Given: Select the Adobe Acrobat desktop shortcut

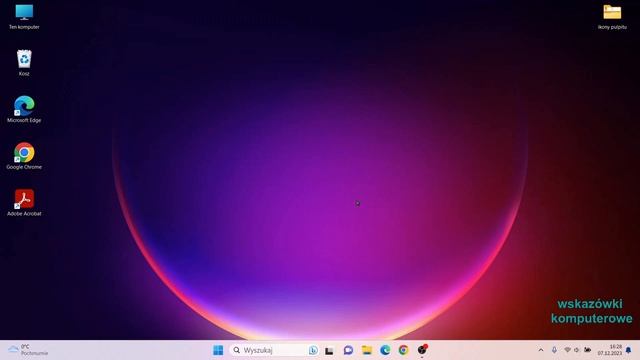Looking at the screenshot, I should (x=24, y=202).
